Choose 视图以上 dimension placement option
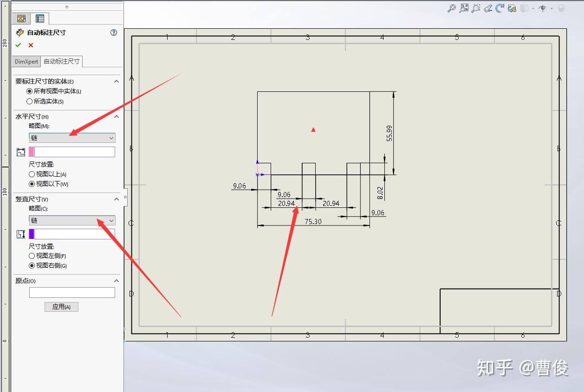The width and height of the screenshot is (584, 392). (x=32, y=174)
